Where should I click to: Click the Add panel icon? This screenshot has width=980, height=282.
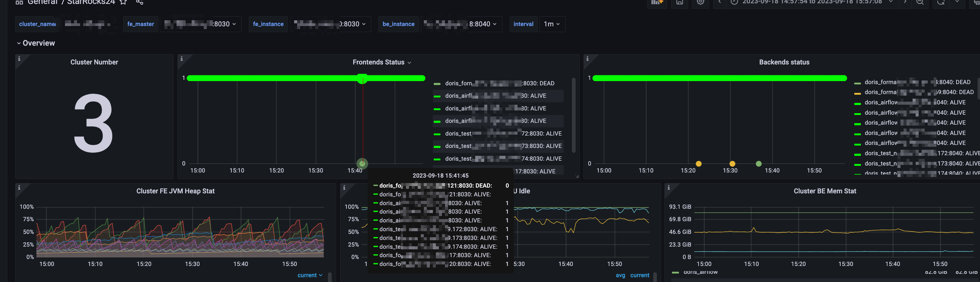click(657, 2)
